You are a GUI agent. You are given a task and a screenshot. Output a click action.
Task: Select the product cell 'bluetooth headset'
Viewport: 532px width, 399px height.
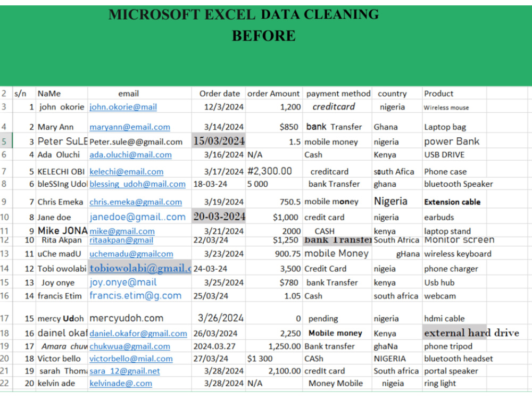(x=454, y=358)
